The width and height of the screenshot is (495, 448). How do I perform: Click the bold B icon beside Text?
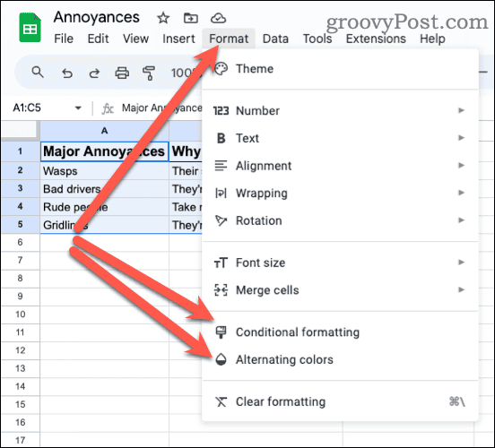221,138
